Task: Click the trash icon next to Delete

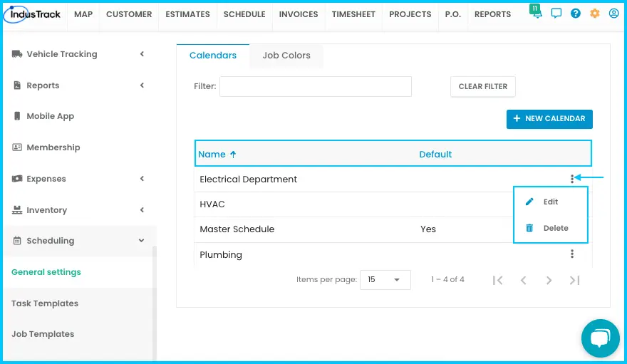Action: 529,228
